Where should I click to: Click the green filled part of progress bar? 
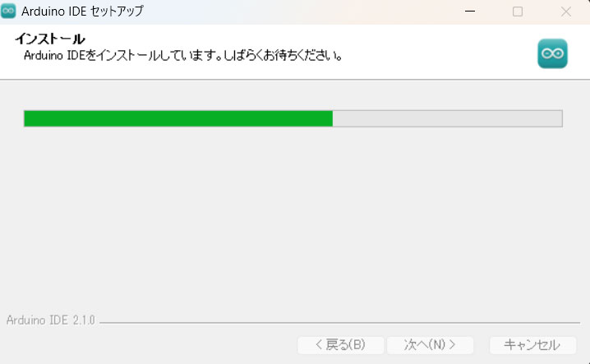click(x=178, y=118)
